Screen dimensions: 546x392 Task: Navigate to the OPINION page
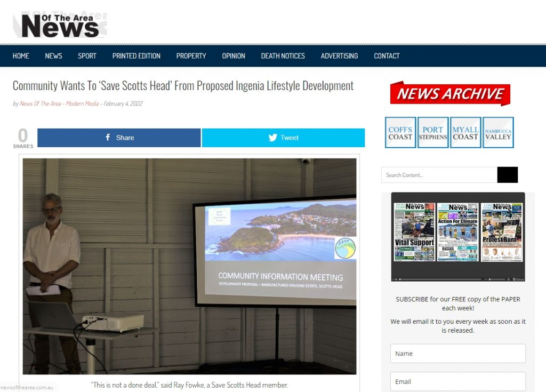(x=234, y=56)
